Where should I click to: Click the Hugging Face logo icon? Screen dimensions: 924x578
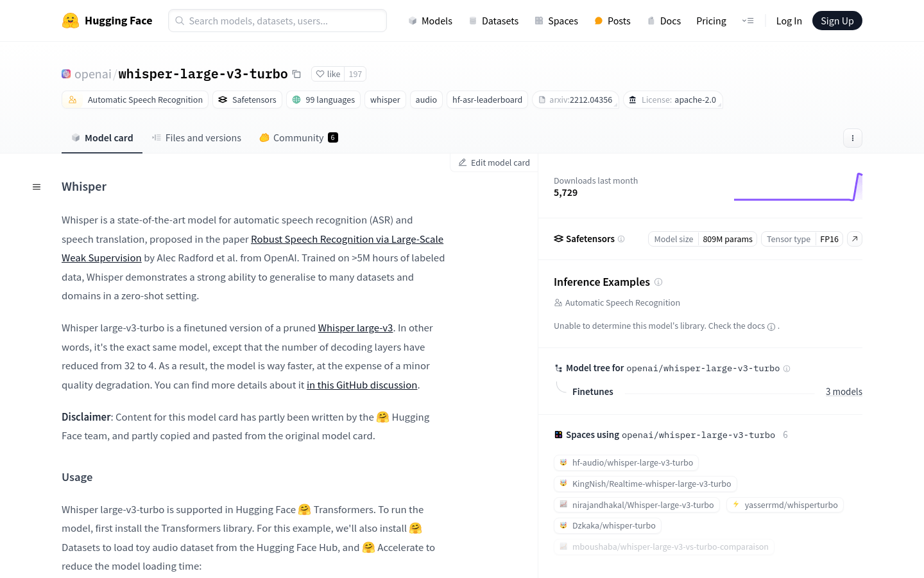[x=71, y=21]
